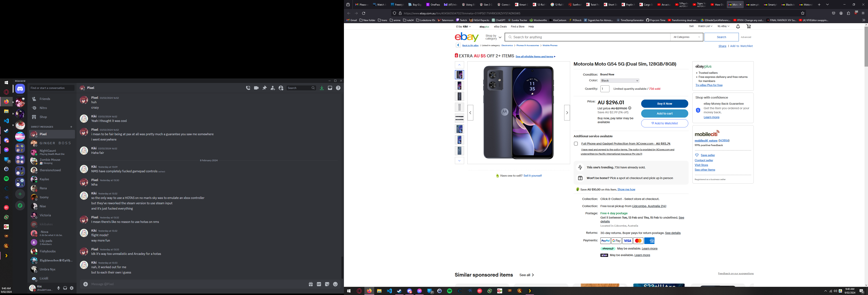Open the All Categories search dropdown
Viewport: 868px width, 295px height.
[x=687, y=37]
